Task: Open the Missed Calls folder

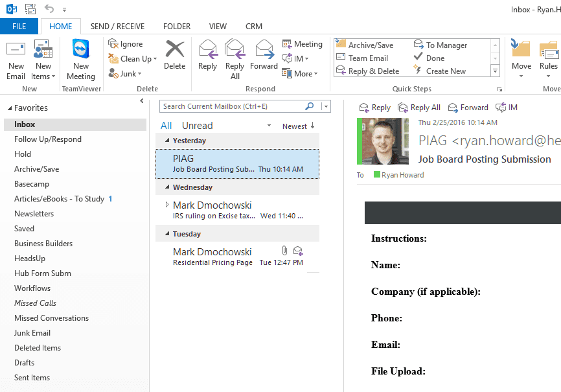Action: click(35, 303)
